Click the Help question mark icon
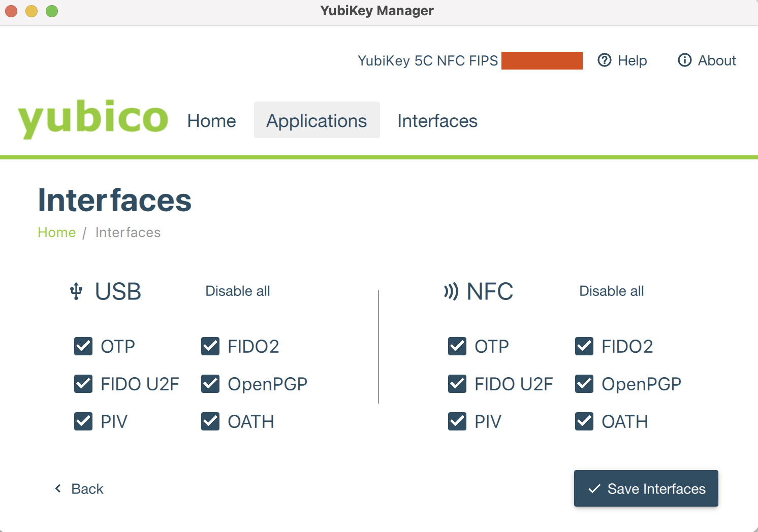The height and width of the screenshot is (532, 758). point(604,60)
